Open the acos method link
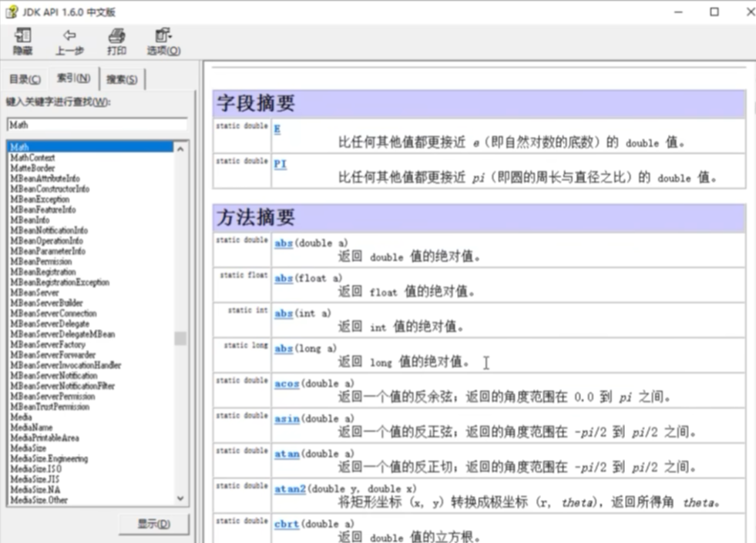This screenshot has height=543, width=756. point(287,384)
